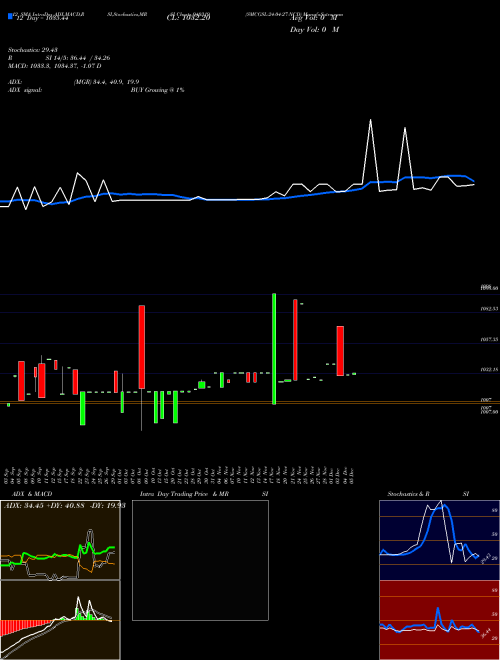Image resolution: width=500 pixels, height=660 pixels.
Task: Click the 'Intra Day Trading Price & MR' title
Action: coord(184,494)
